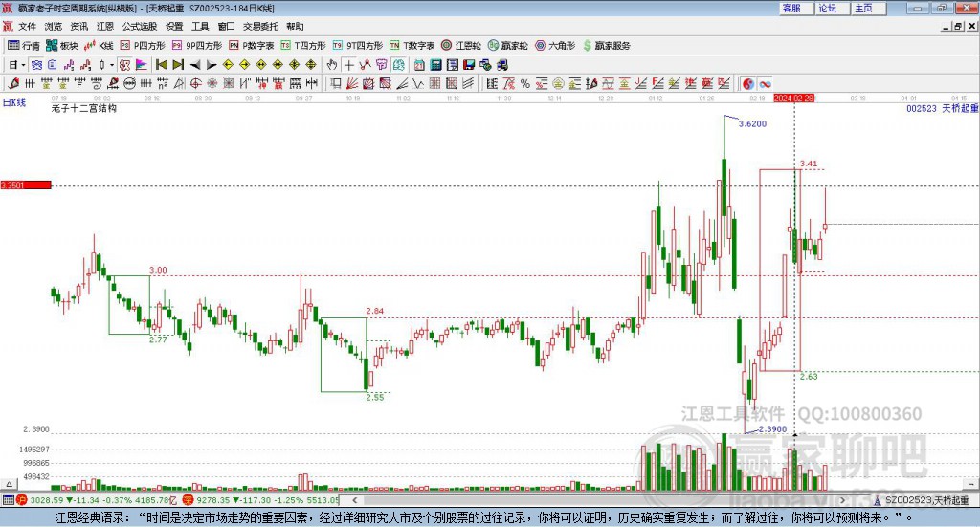Viewport: 980px width, 527px height.
Task: Open the T四方形 time square tool
Action: tap(303, 46)
